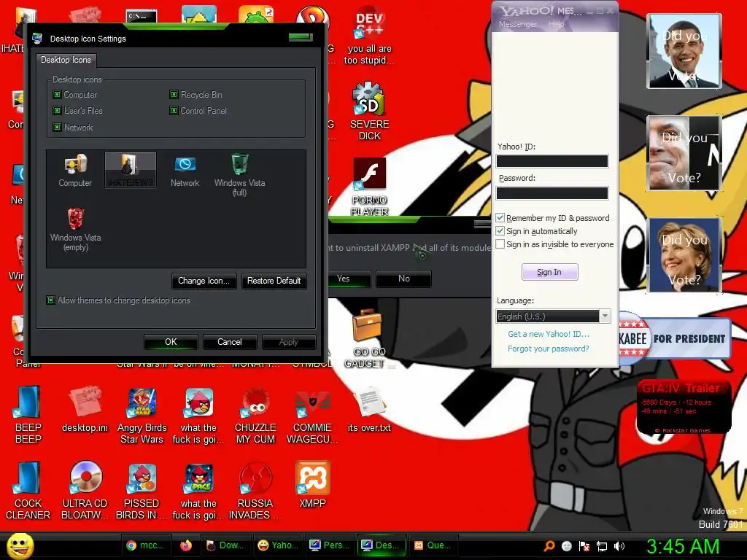
Task: Open the Flash player desktop shortcut
Action: (369, 187)
